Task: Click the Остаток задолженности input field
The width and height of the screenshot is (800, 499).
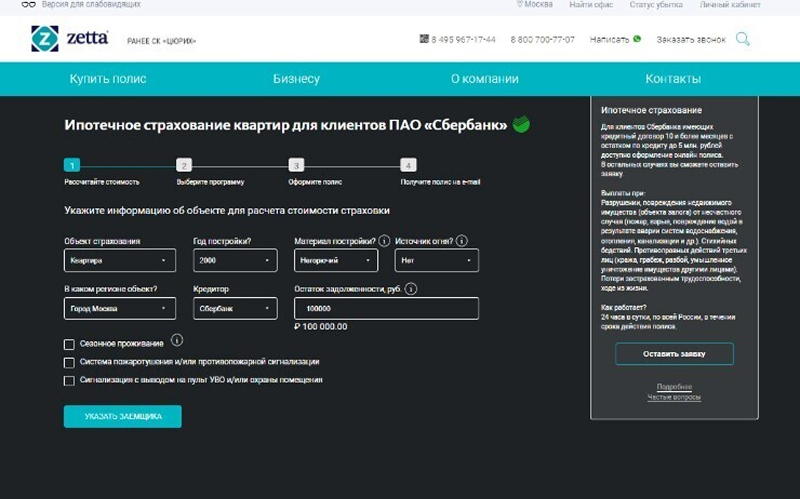Action: [386, 308]
